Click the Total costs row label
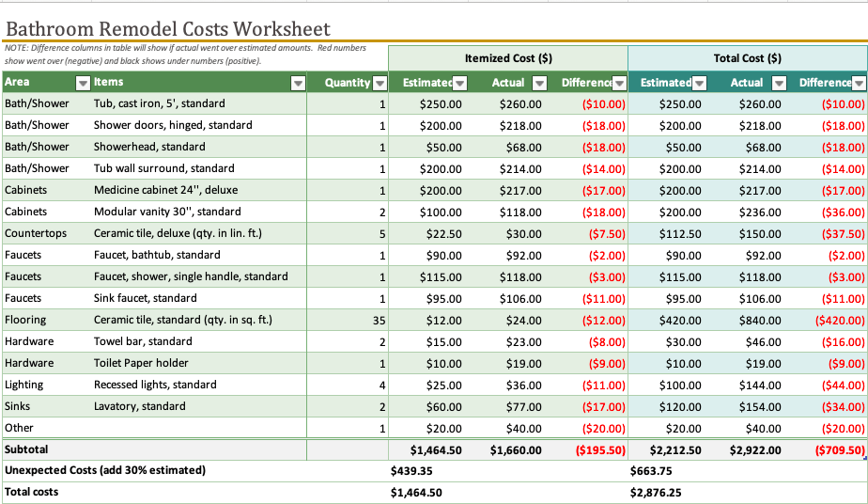The width and height of the screenshot is (868, 504). click(32, 492)
